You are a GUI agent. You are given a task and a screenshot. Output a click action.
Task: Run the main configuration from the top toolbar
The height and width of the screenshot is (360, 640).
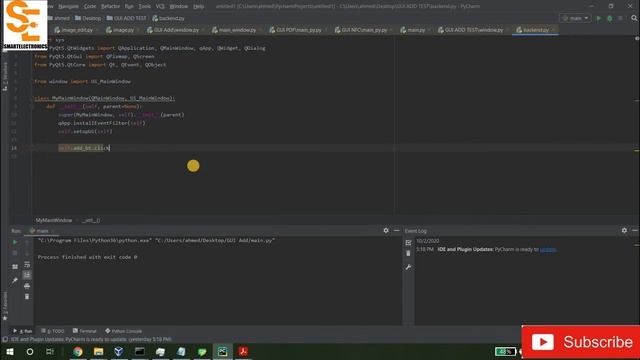pos(599,18)
